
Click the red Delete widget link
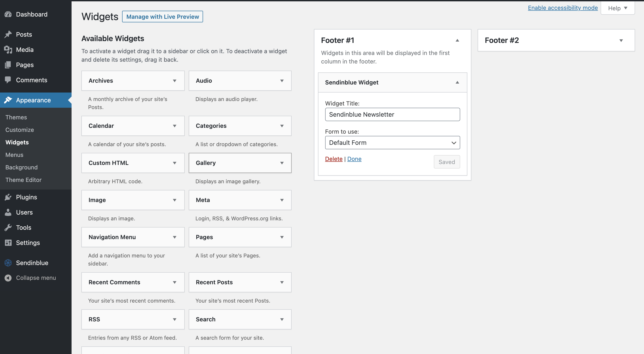333,159
